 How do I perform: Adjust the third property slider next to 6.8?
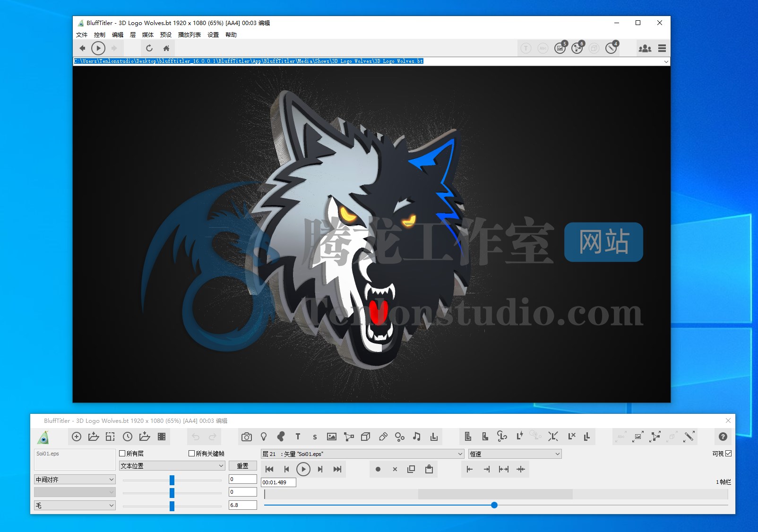[172, 506]
